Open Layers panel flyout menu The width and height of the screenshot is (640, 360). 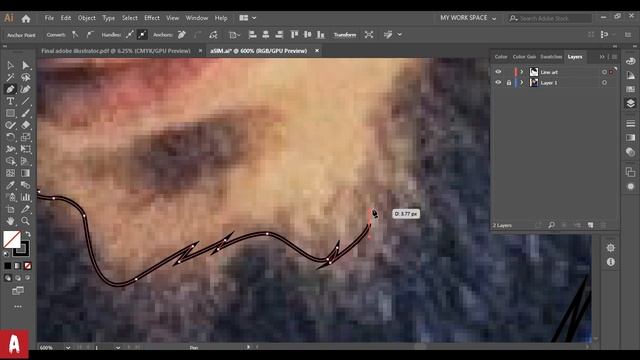(x=614, y=57)
